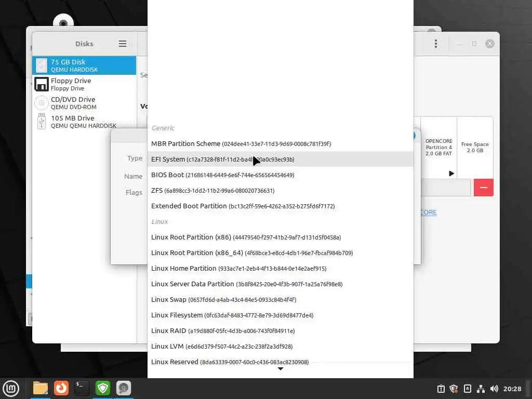The image size is (532, 399).
Task: Open the Linux Mint start menu
Action: pos(11,389)
